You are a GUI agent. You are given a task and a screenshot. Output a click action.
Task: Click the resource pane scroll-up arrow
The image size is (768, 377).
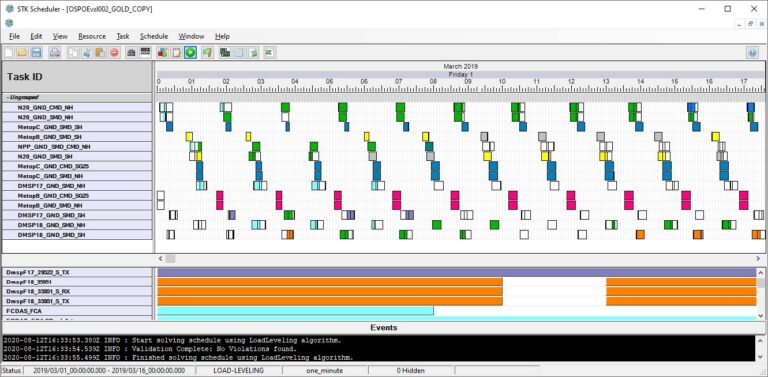click(x=761, y=273)
